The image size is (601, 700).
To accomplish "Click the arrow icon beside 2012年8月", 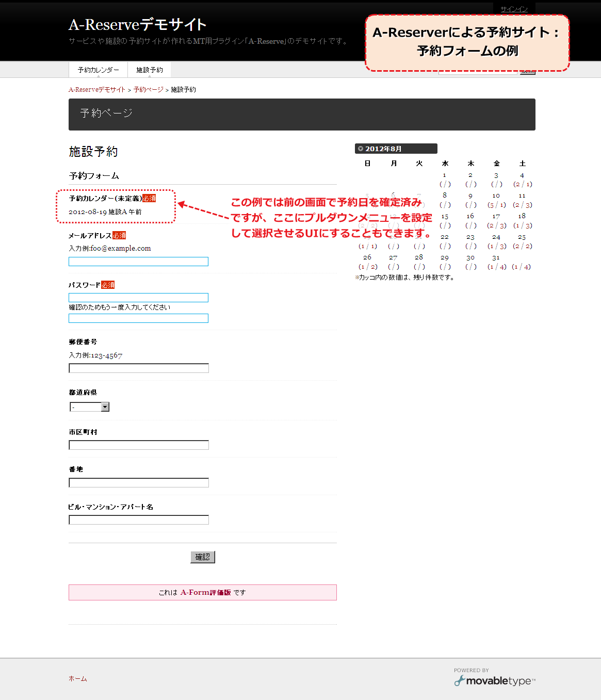I will [361, 149].
